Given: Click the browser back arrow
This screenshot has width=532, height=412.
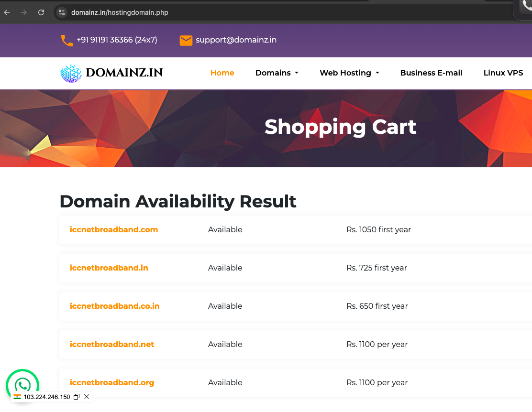Looking at the screenshot, I should pyautogui.click(x=7, y=12).
